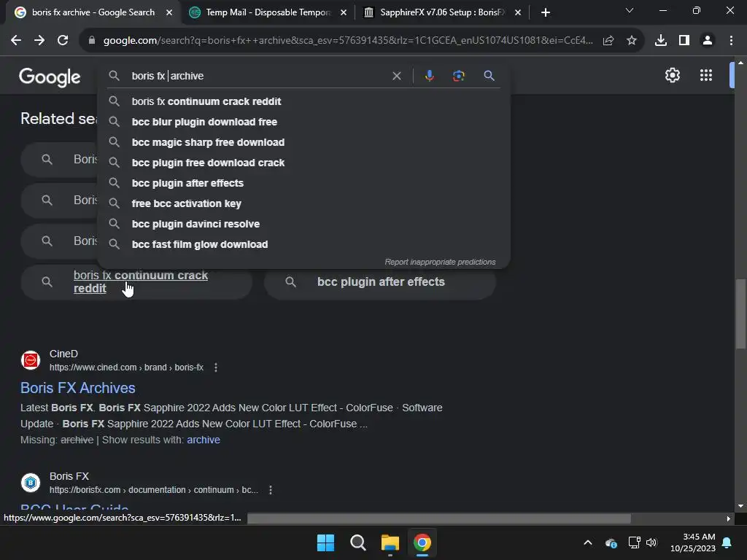Choose suggestion bcc magic sharp free download
This screenshot has width=747, height=560.
[x=304, y=142]
